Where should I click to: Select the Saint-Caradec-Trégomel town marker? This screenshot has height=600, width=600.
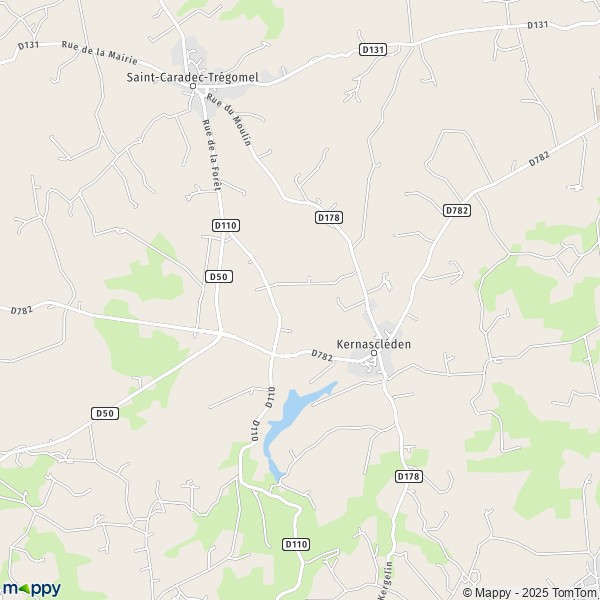[193, 86]
